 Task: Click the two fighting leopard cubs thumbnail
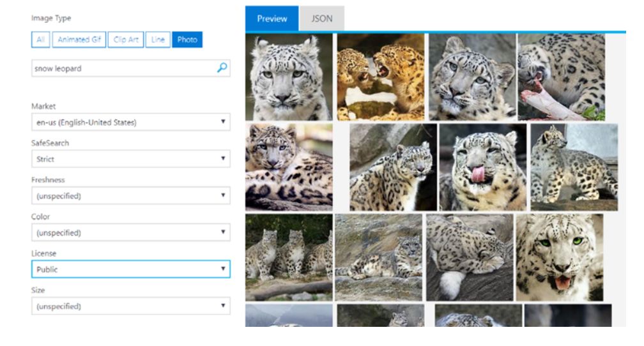(380, 77)
